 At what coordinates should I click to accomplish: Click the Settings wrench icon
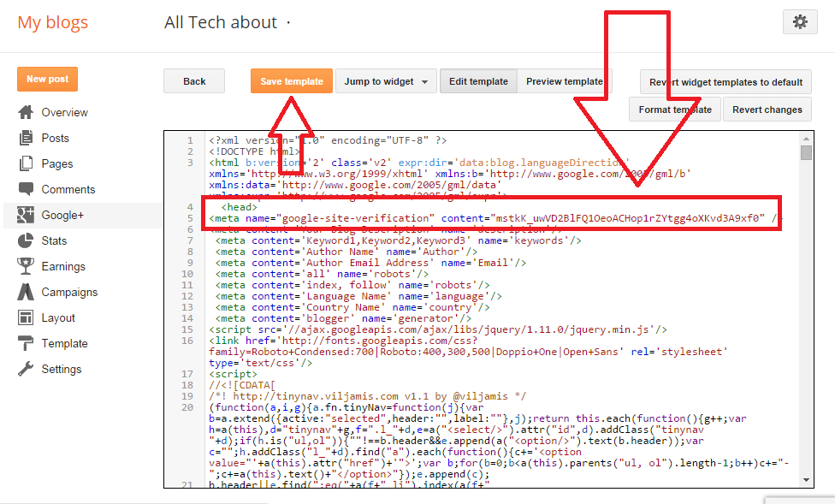(x=26, y=369)
